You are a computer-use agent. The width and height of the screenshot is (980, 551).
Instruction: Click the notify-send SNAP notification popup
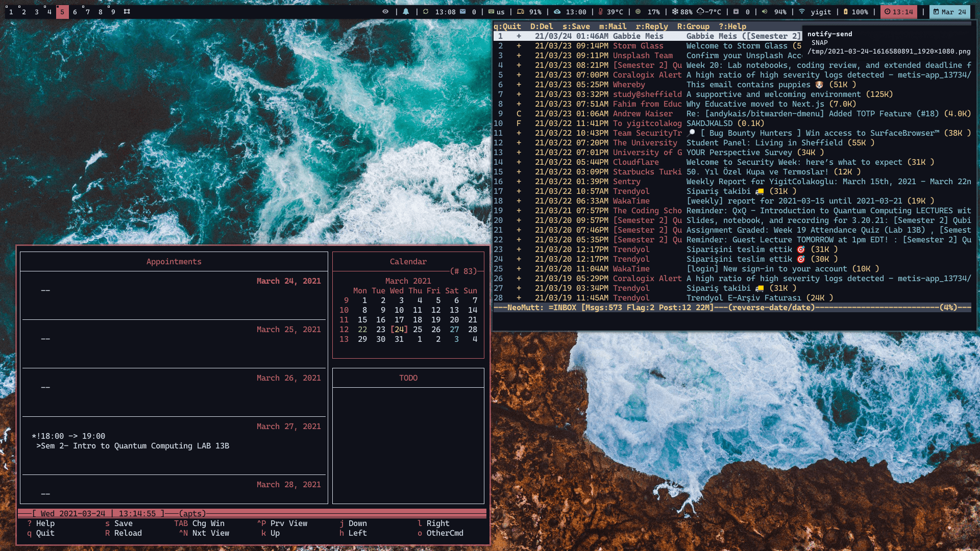tap(889, 42)
